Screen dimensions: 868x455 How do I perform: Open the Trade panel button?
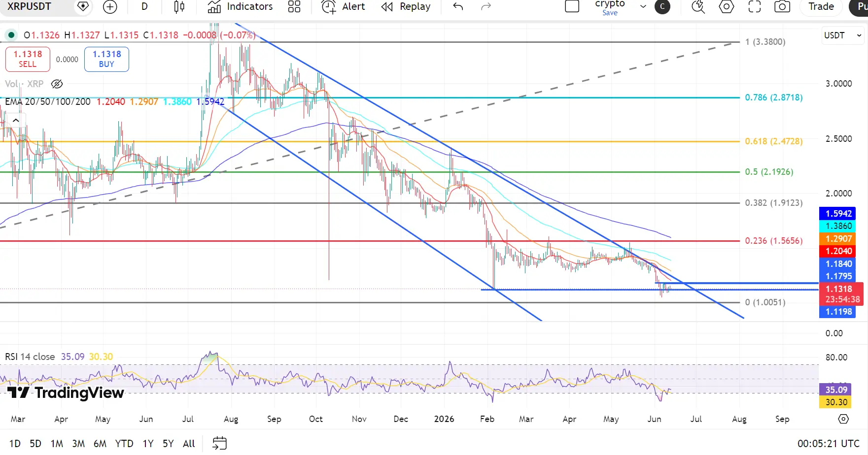821,6
